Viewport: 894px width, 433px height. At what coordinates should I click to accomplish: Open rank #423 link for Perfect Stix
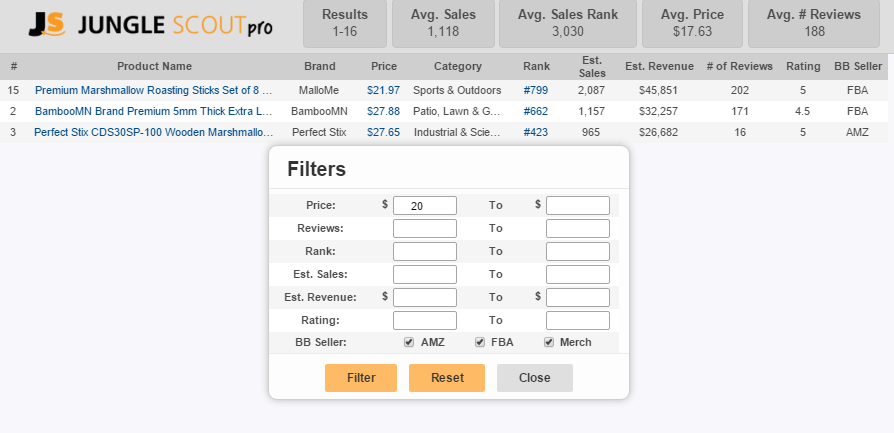pyautogui.click(x=536, y=132)
